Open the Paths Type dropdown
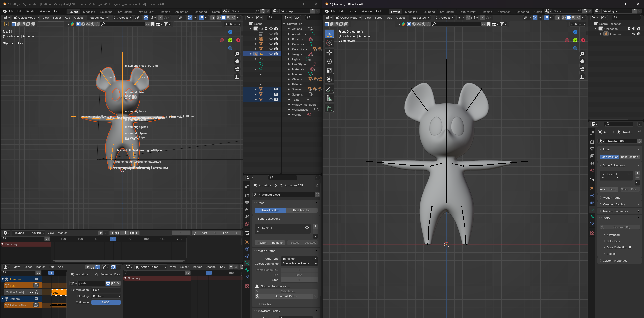Screen dimensions: 644x318 coord(299,259)
